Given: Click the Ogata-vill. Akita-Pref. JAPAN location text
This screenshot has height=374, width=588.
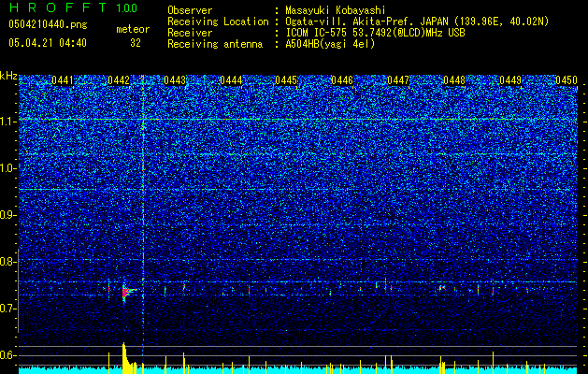Looking at the screenshot, I should click(x=417, y=22).
